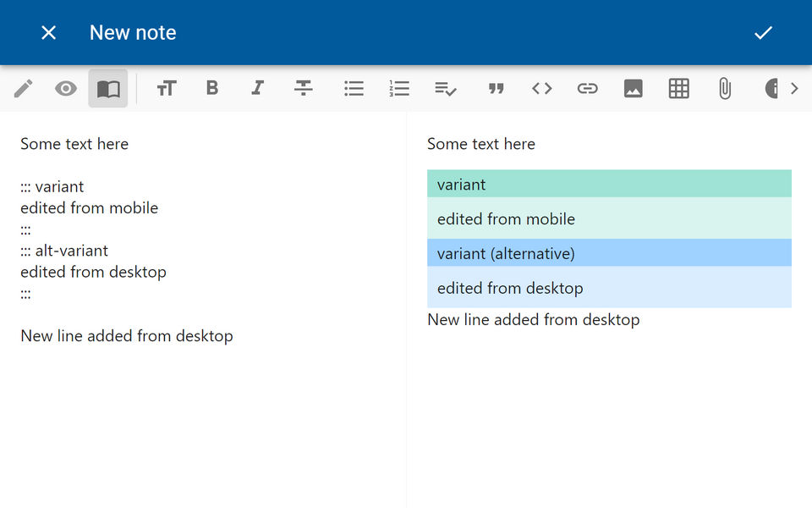Apply strikethrough formatting
Screen dimensions: 812x508
point(304,88)
